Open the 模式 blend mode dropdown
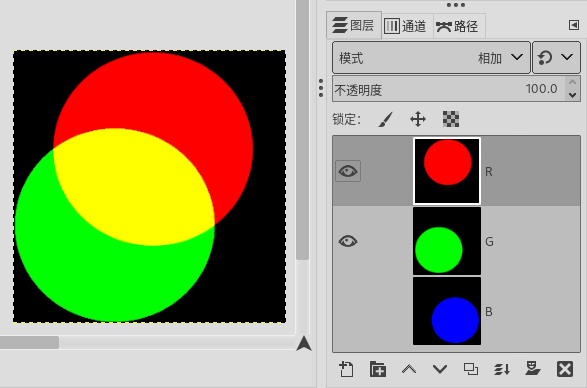 431,58
